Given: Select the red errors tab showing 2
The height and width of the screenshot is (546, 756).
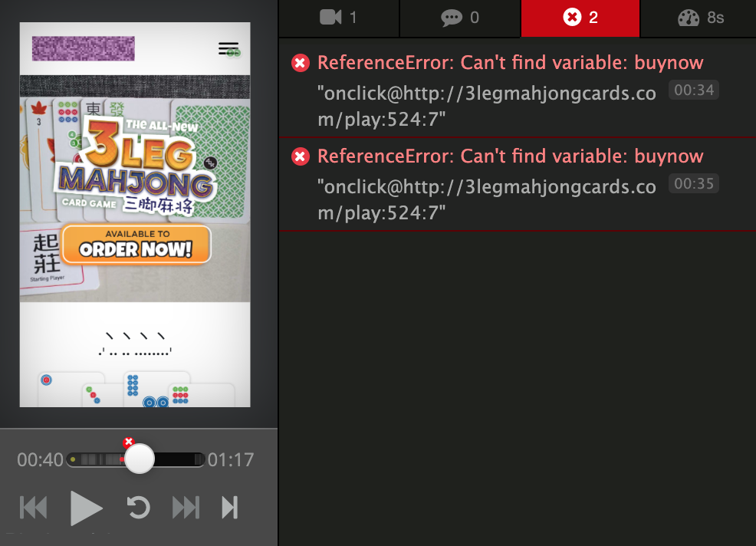Looking at the screenshot, I should coord(580,18).
